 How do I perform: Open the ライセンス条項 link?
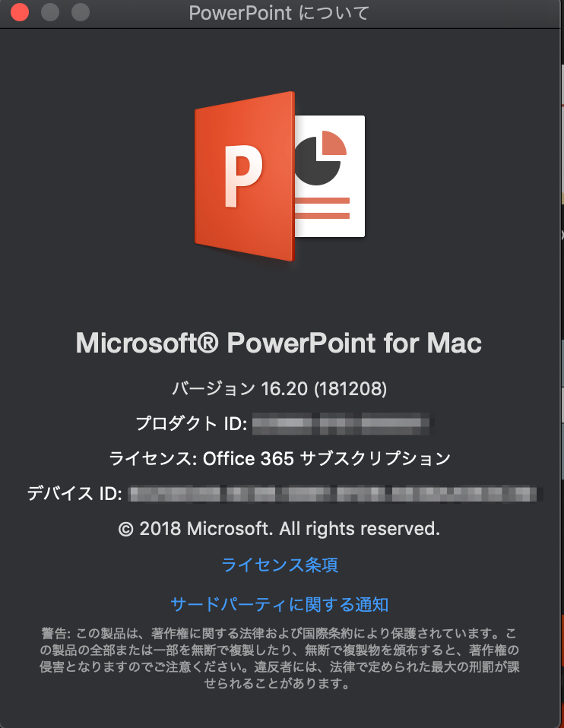tap(280, 565)
